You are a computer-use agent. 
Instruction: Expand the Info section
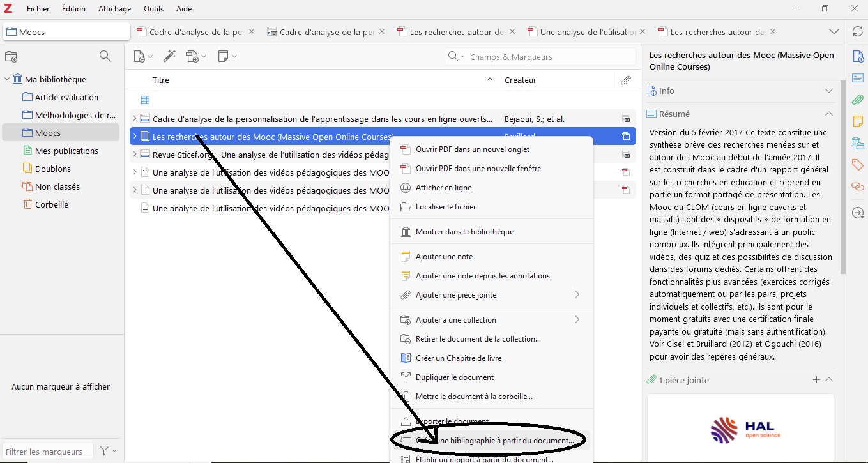click(x=828, y=91)
